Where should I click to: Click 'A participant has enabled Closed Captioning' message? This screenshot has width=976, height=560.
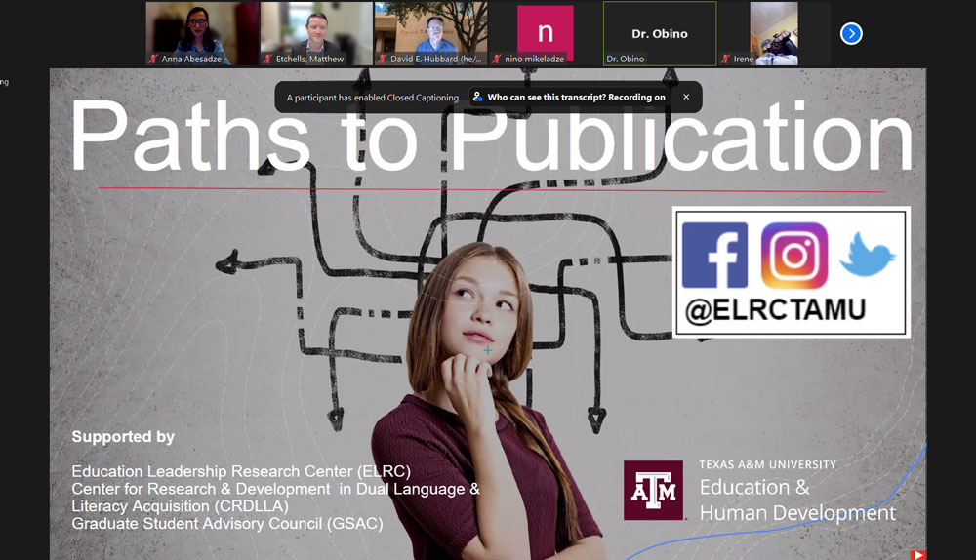tap(372, 98)
